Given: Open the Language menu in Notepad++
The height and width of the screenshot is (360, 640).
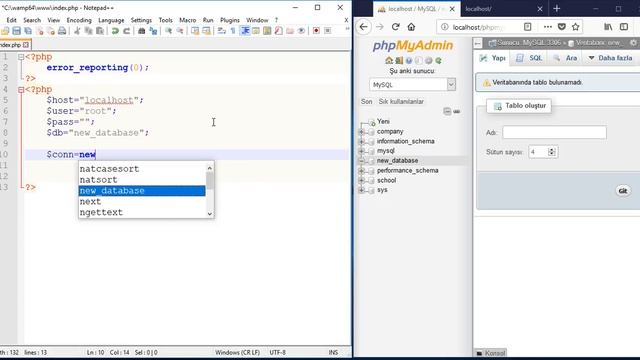Looking at the screenshot, I should pyautogui.click(x=111, y=20).
